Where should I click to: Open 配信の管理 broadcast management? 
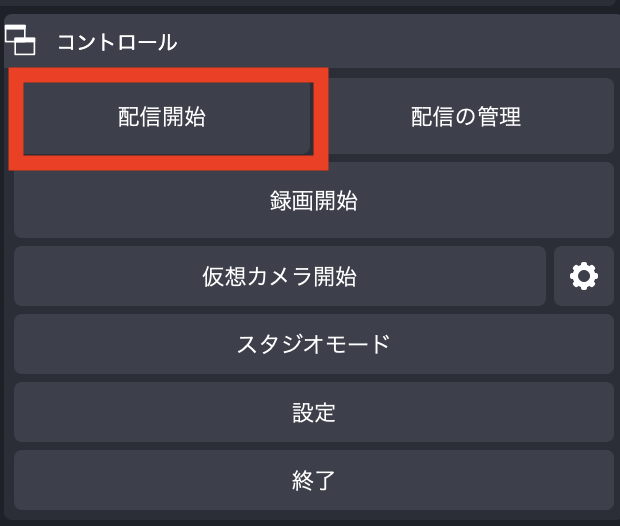[466, 116]
